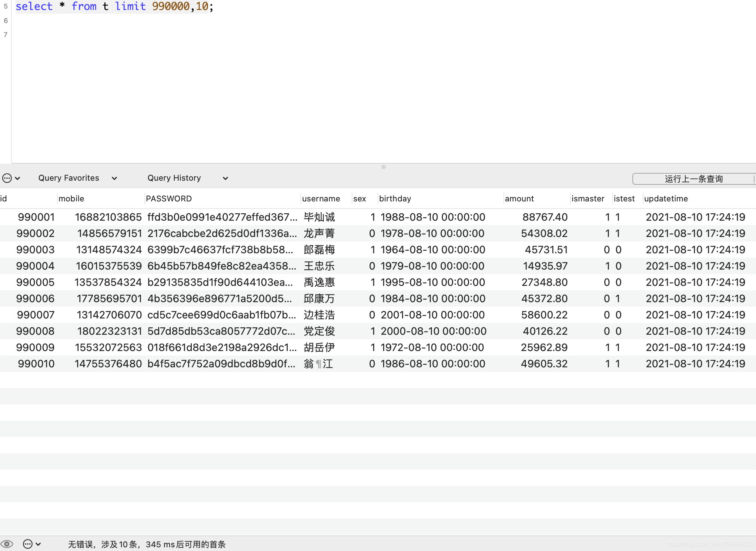Viewport: 756px width, 551px height.
Task: Click the amount column header
Action: tap(519, 198)
